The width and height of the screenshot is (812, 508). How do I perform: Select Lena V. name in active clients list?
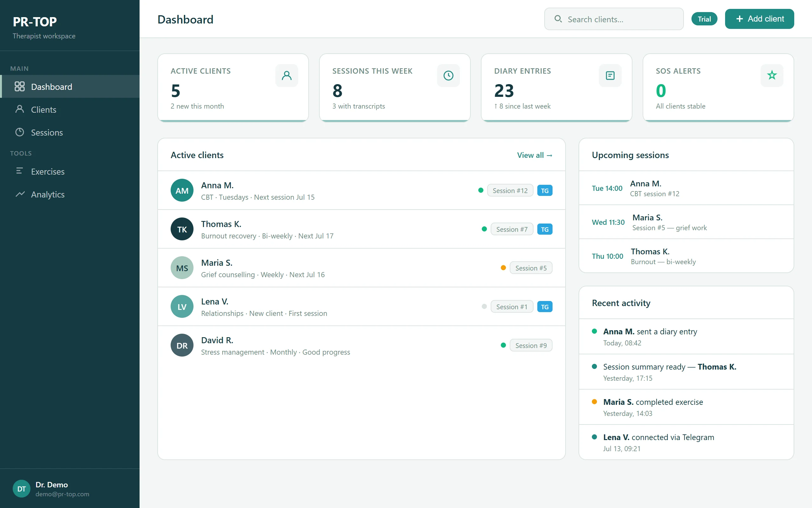point(214,301)
